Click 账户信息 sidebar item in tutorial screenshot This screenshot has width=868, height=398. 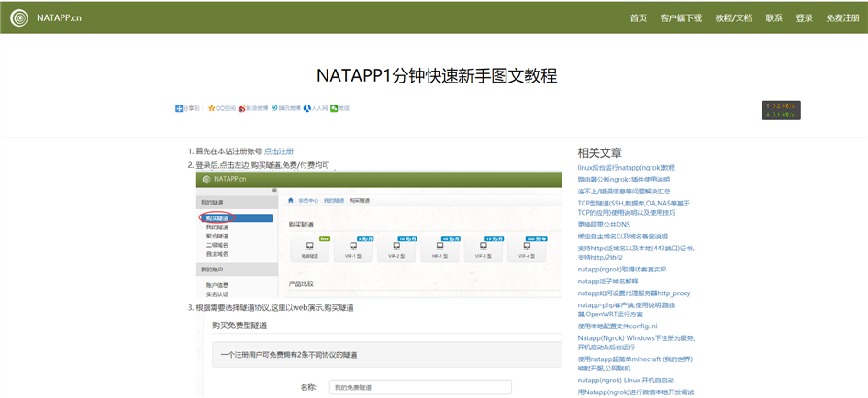point(217,285)
